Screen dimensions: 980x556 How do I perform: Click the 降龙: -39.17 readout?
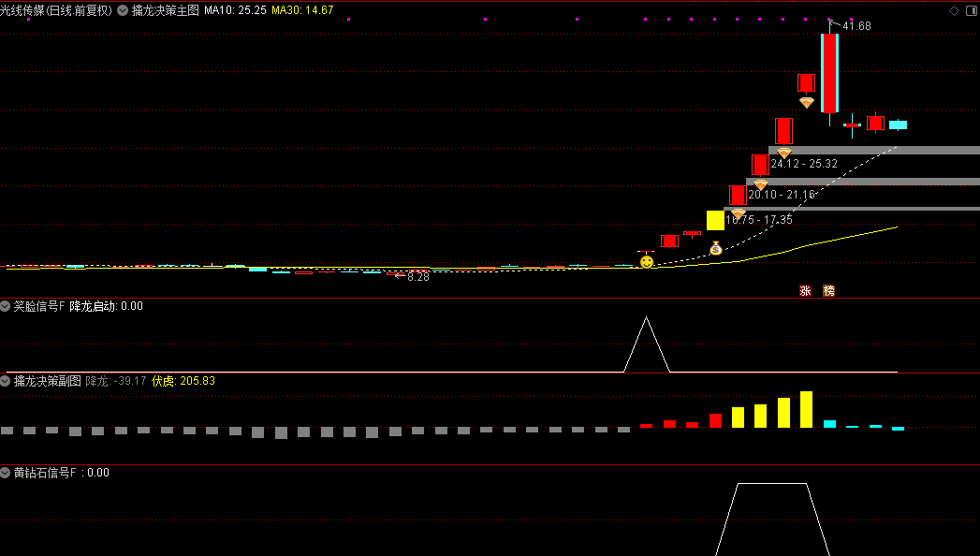click(x=116, y=381)
